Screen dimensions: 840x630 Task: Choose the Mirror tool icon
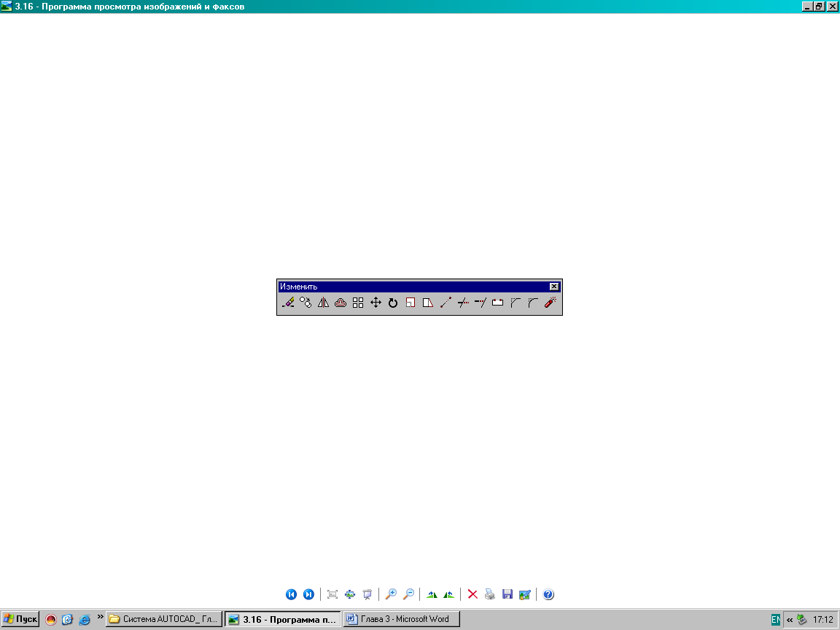[323, 303]
